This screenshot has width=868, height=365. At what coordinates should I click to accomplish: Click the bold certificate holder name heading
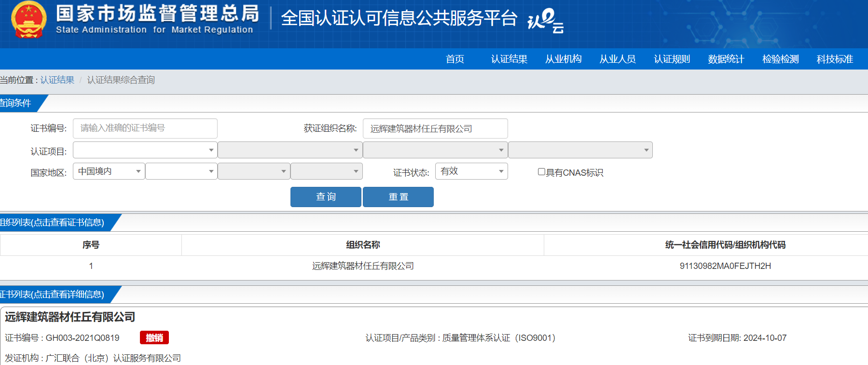point(70,317)
